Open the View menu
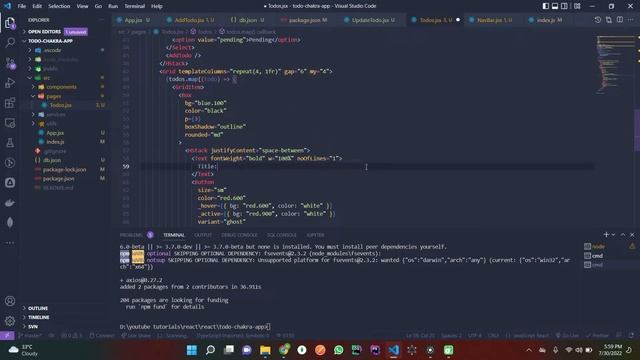This screenshot has width=640, height=360. click(x=82, y=6)
